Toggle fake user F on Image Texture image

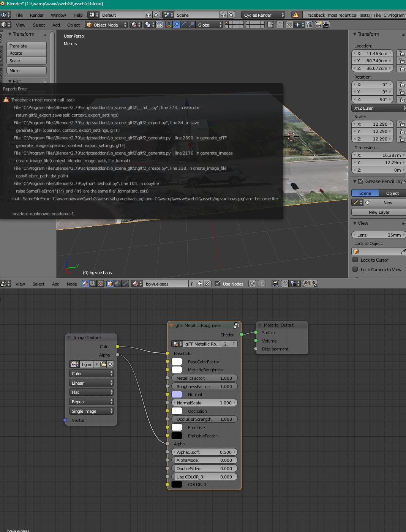(x=96, y=364)
